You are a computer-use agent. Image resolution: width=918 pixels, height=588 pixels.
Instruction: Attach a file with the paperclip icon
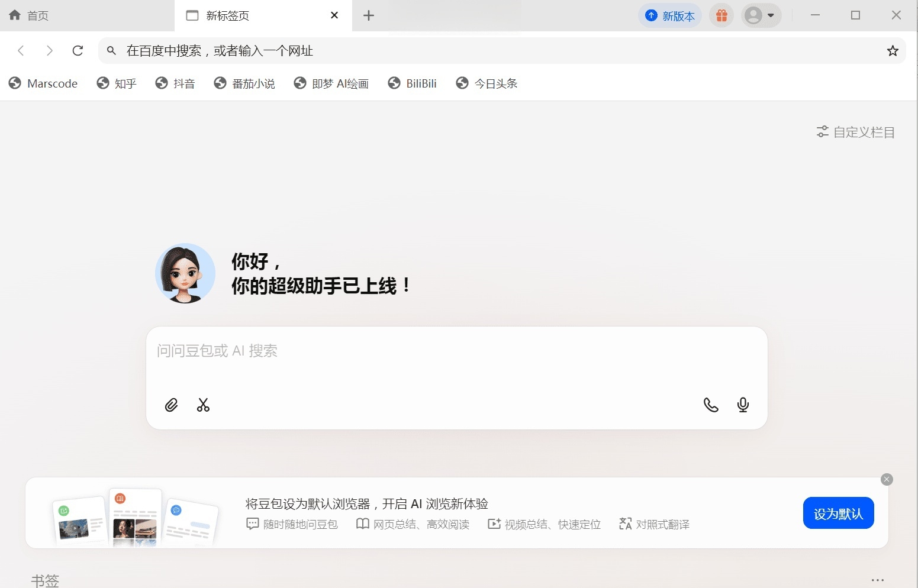click(x=171, y=405)
